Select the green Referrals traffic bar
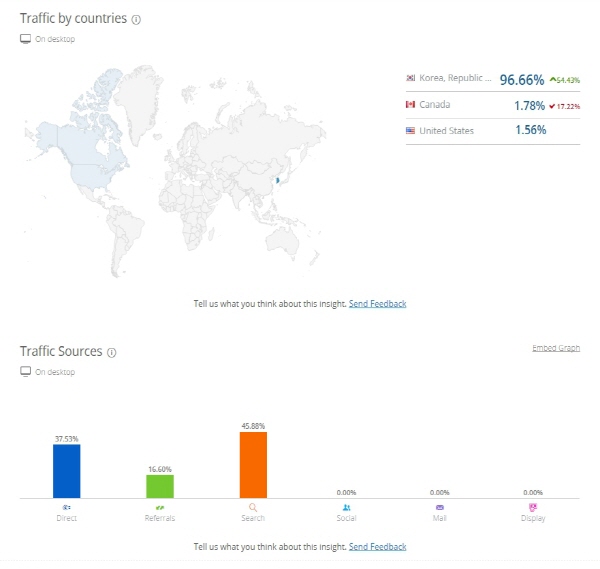600x569 pixels. [160, 485]
